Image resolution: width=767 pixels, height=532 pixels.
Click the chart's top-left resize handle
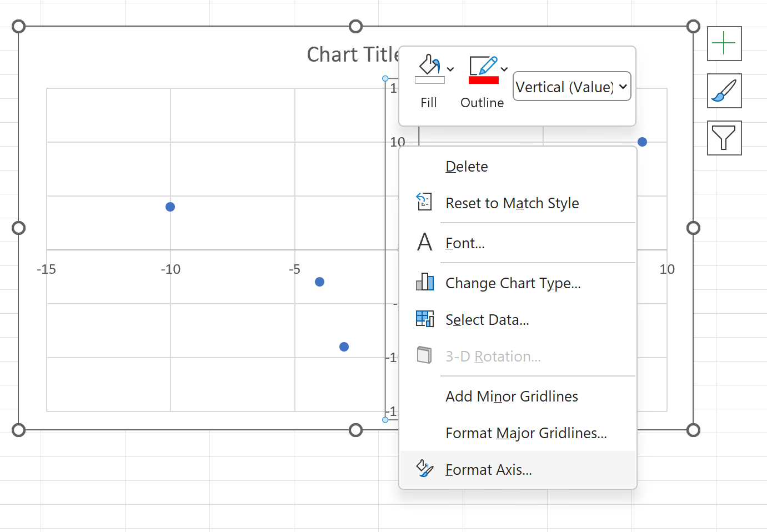coord(19,27)
